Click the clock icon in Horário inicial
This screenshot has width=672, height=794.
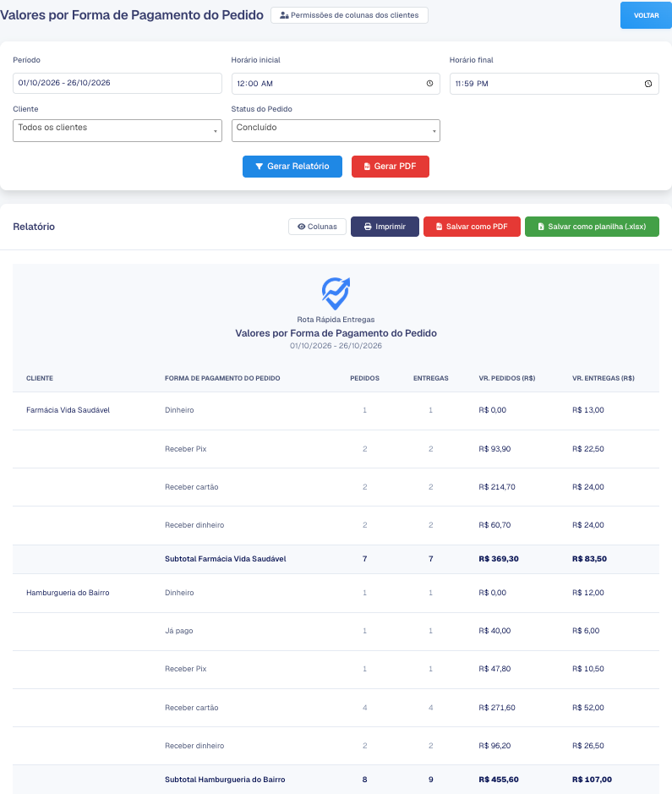[429, 84]
